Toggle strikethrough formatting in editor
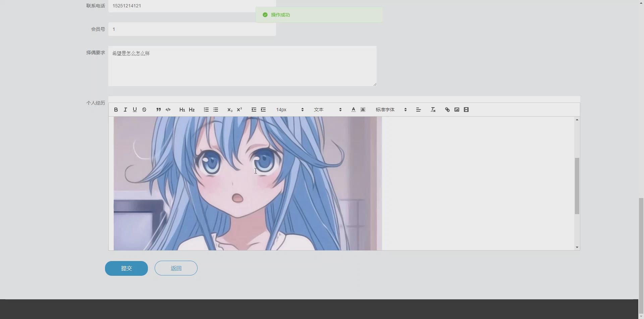 (x=144, y=110)
